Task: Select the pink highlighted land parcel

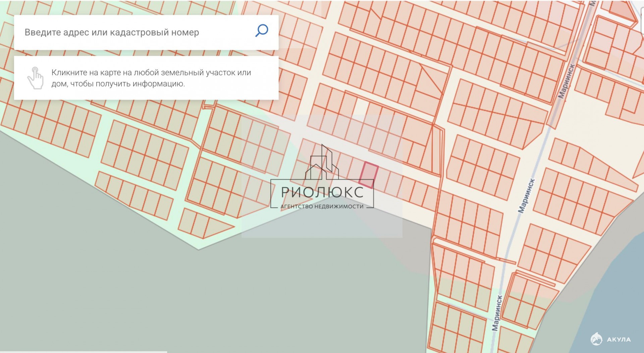Action: pyautogui.click(x=369, y=175)
